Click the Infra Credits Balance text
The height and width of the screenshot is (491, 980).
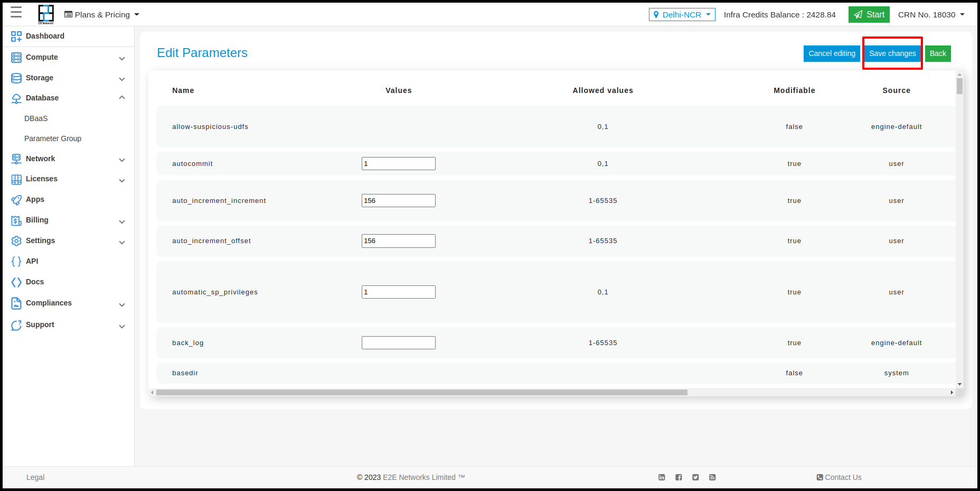coord(780,15)
